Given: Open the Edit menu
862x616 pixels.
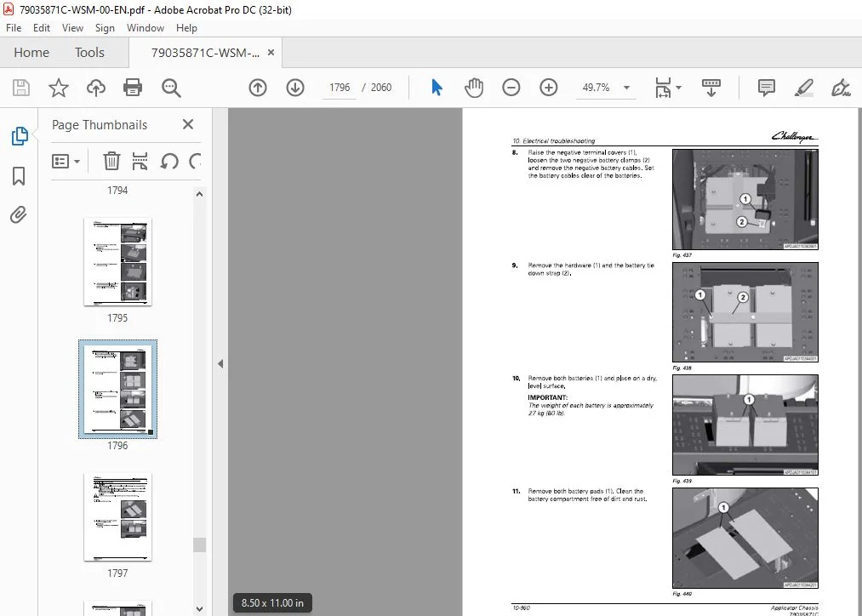Looking at the screenshot, I should click(41, 28).
